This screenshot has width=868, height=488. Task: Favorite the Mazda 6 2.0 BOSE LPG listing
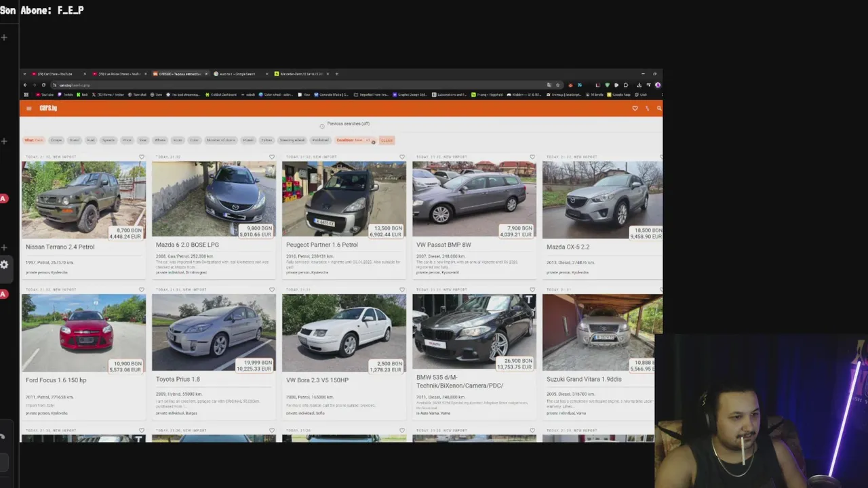tap(272, 157)
